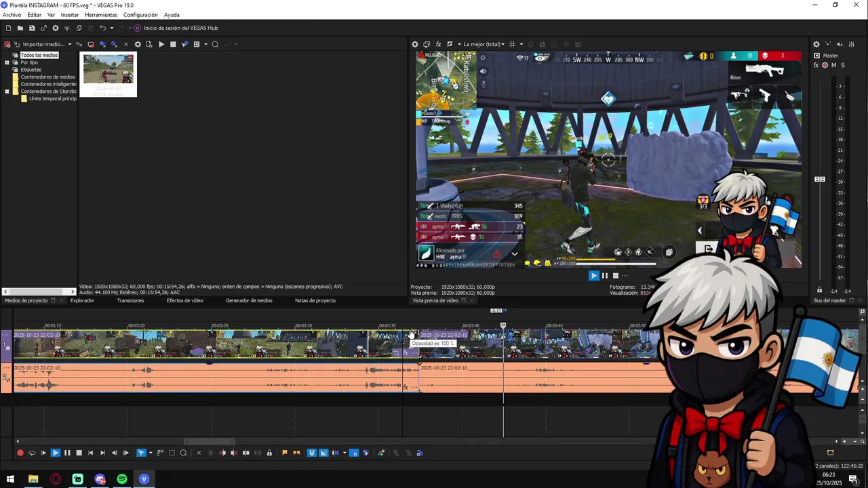The width and height of the screenshot is (868, 488).
Task: Click the Copy icon in main toolbar
Action: tap(79, 28)
